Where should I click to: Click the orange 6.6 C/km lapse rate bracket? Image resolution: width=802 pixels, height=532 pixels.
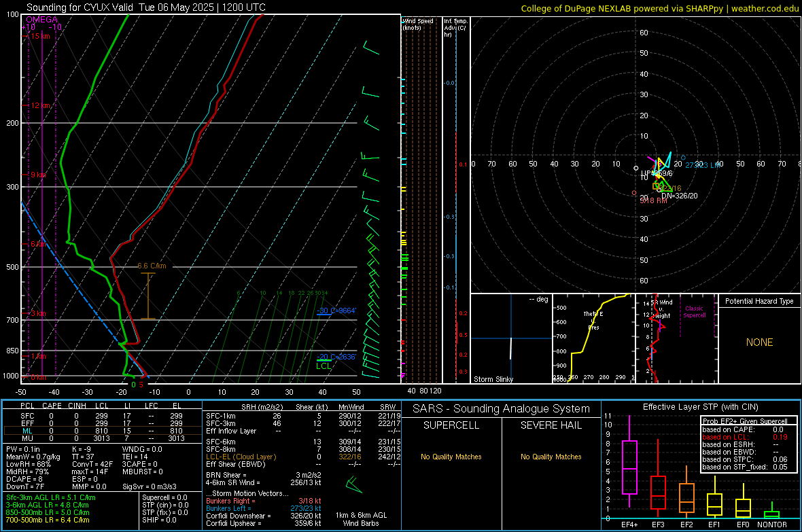(x=147, y=296)
